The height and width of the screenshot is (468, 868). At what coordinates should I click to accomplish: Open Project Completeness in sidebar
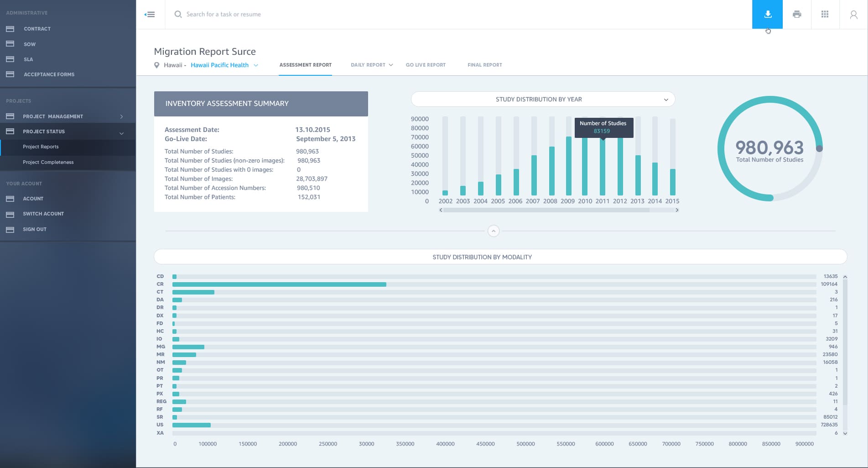tap(48, 162)
